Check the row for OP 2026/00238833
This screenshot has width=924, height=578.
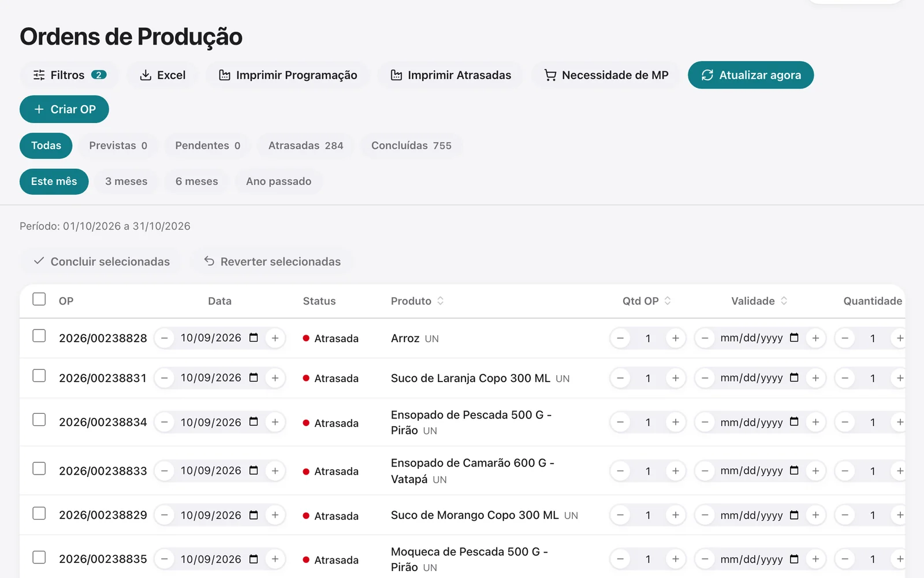coord(39,468)
